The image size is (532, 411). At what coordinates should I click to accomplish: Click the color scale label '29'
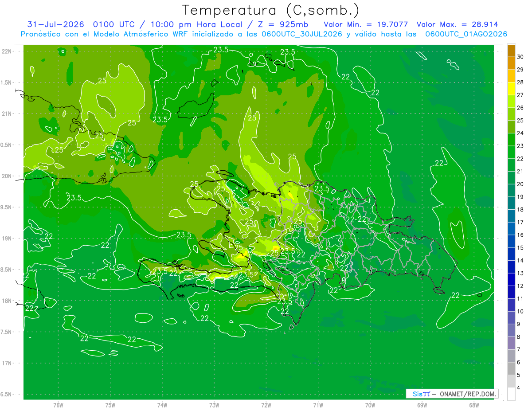520,70
